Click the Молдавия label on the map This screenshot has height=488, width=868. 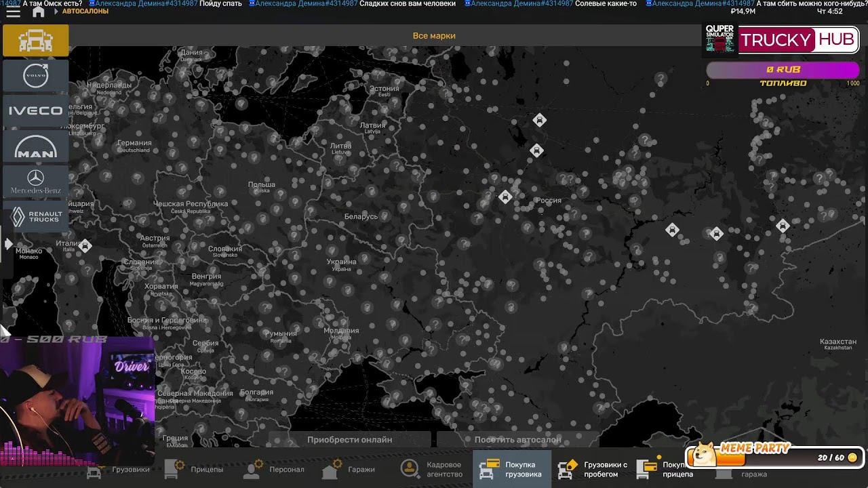click(x=341, y=331)
